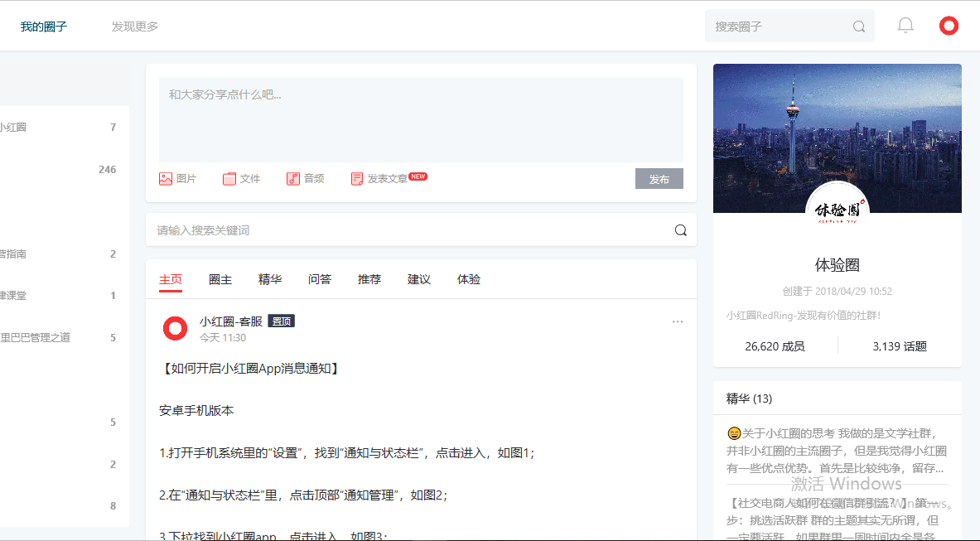Click the search icon in keyword search bar
This screenshot has height=541, width=980.
[x=681, y=230]
